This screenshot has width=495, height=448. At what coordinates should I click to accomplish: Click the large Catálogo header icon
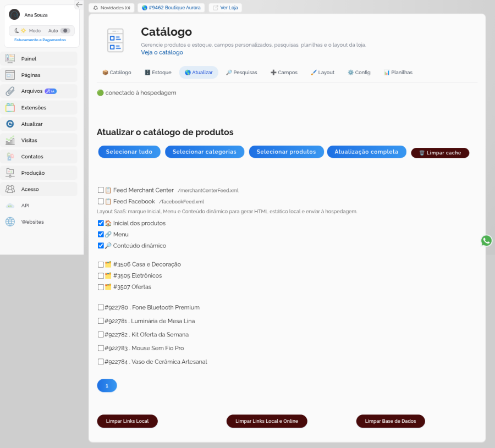click(x=116, y=40)
